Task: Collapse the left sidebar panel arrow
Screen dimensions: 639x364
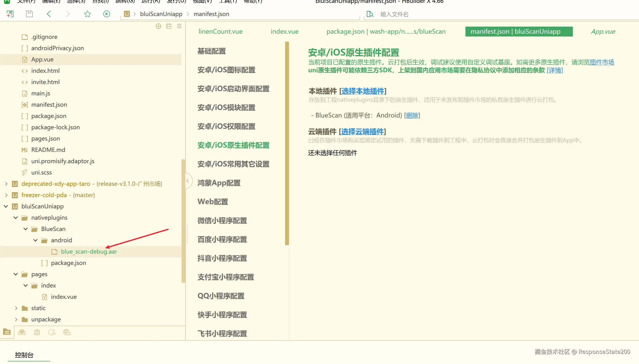Action: tap(188, 181)
